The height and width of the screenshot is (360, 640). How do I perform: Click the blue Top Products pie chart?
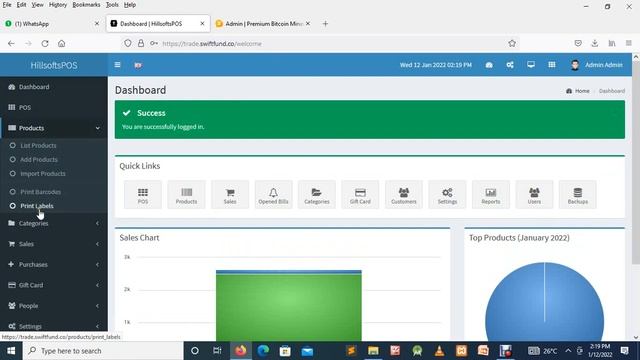(544, 302)
